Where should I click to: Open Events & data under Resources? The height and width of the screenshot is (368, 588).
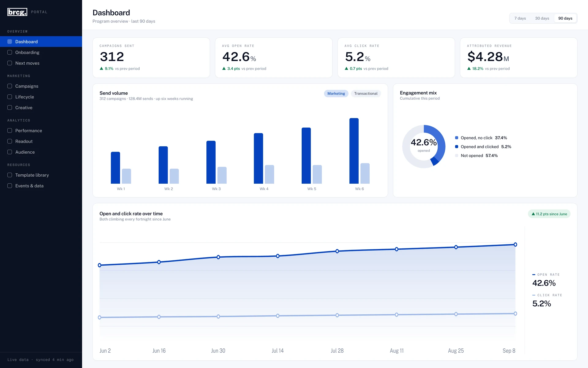41,186
